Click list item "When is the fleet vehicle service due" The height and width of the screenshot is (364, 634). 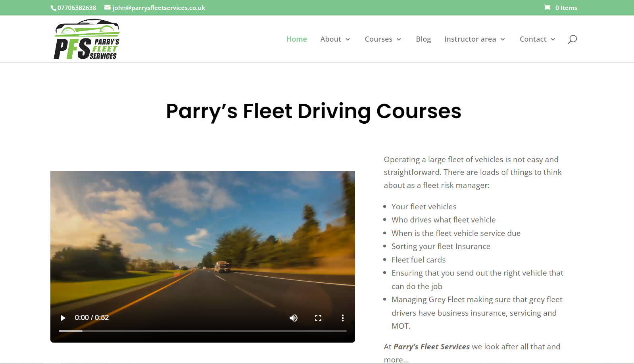tap(456, 233)
